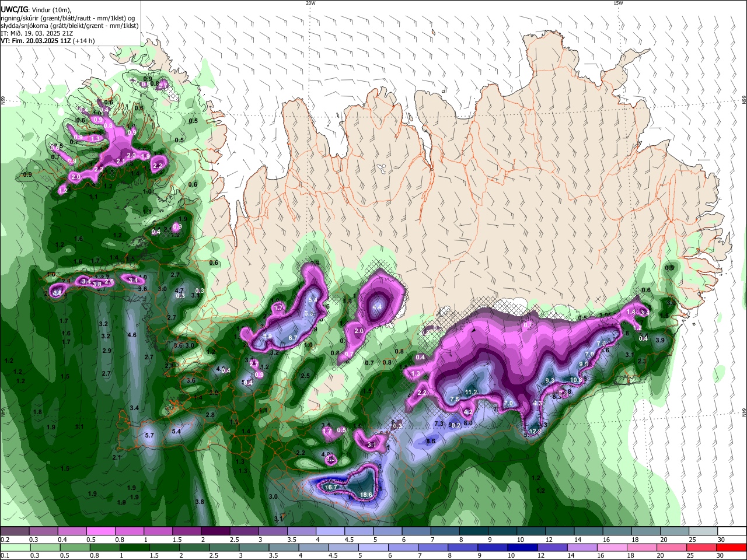Screen dimensions: 747x560
Task: Click the 0.2 label starting the upper legend row
Action: click(5, 540)
